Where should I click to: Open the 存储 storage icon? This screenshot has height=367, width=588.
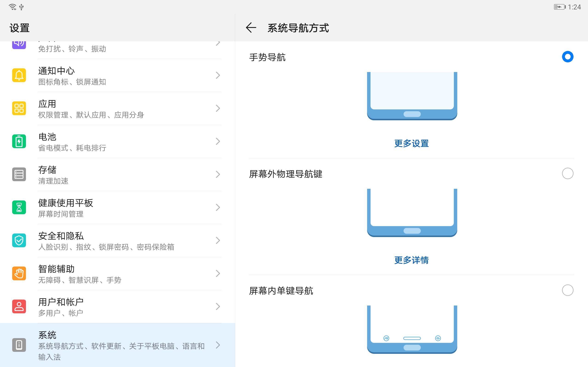click(19, 174)
